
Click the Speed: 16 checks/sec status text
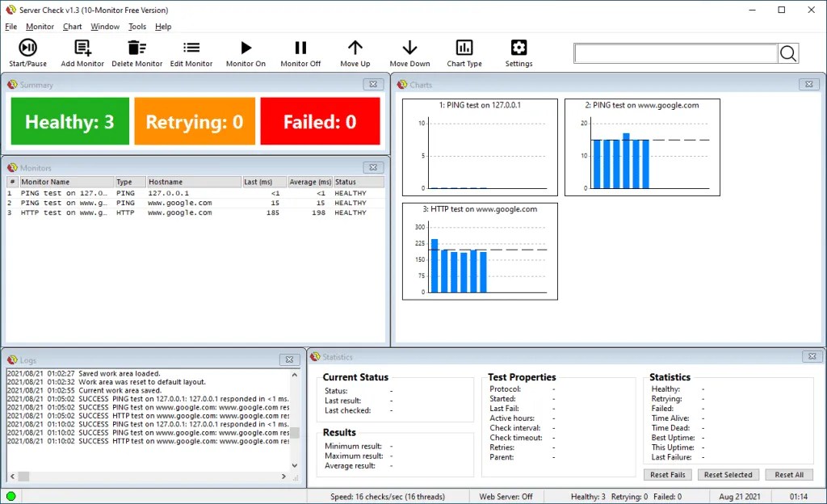coord(387,497)
